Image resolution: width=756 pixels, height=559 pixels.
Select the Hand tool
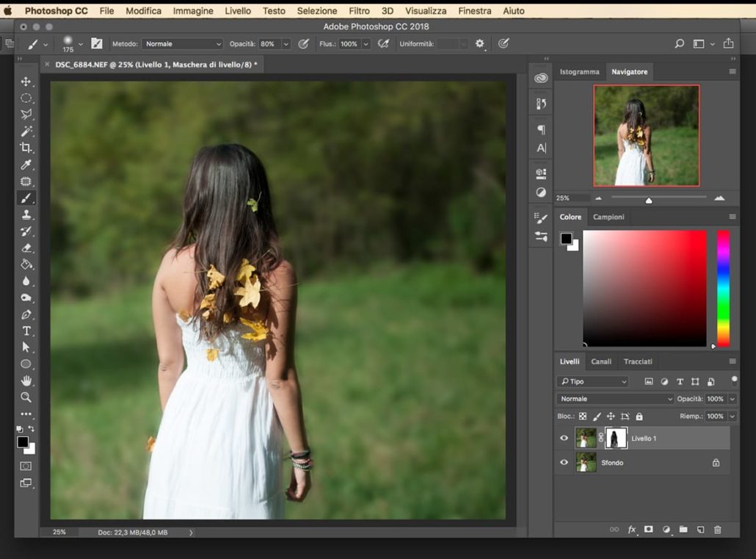click(x=26, y=381)
